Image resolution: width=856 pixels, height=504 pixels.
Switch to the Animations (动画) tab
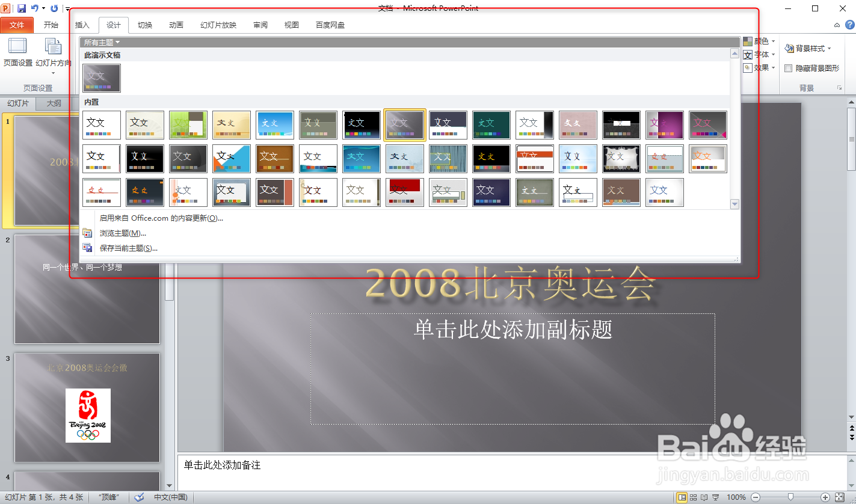coord(176,25)
